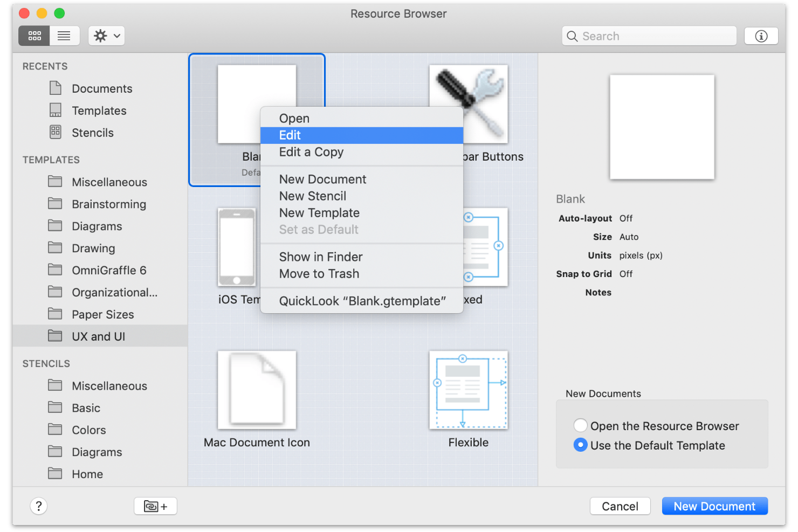Click the Cancel button
Image resolution: width=798 pixels, height=532 pixels.
point(620,506)
